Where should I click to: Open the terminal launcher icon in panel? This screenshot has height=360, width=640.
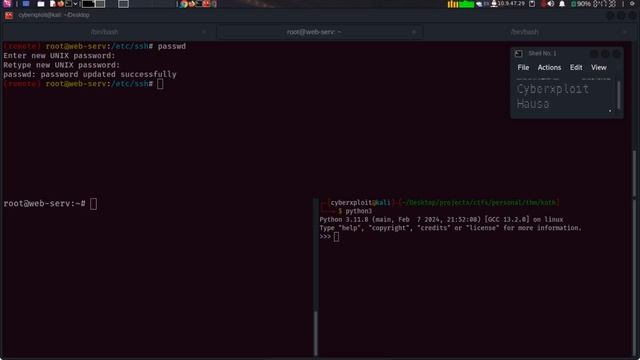pyautogui.click(x=69, y=4)
